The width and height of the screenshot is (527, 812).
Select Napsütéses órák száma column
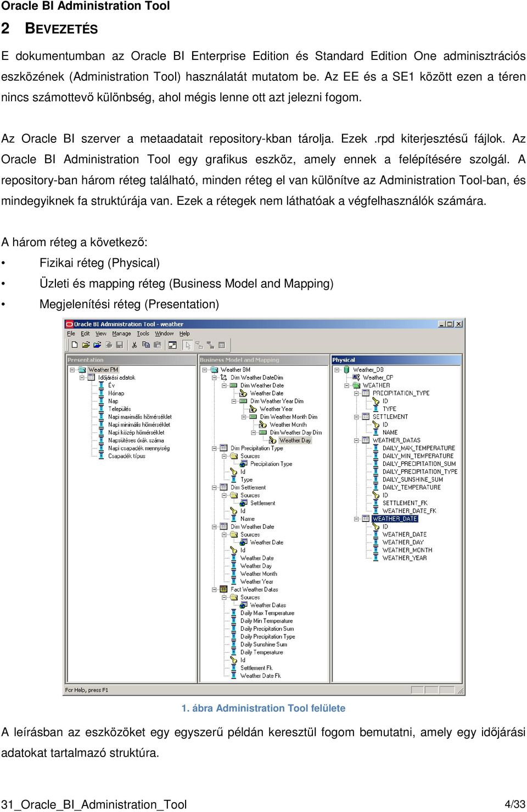pyautogui.click(x=136, y=440)
